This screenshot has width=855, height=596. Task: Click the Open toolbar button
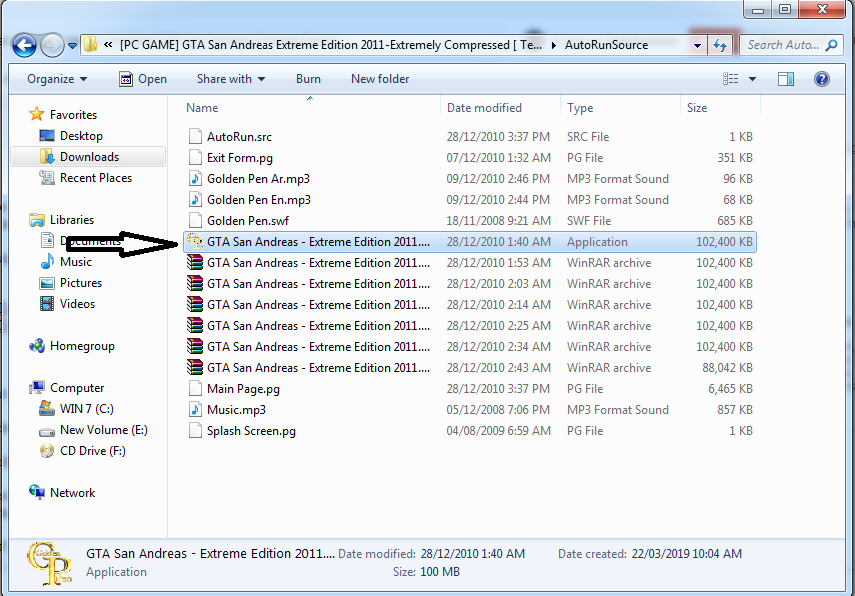pyautogui.click(x=143, y=79)
